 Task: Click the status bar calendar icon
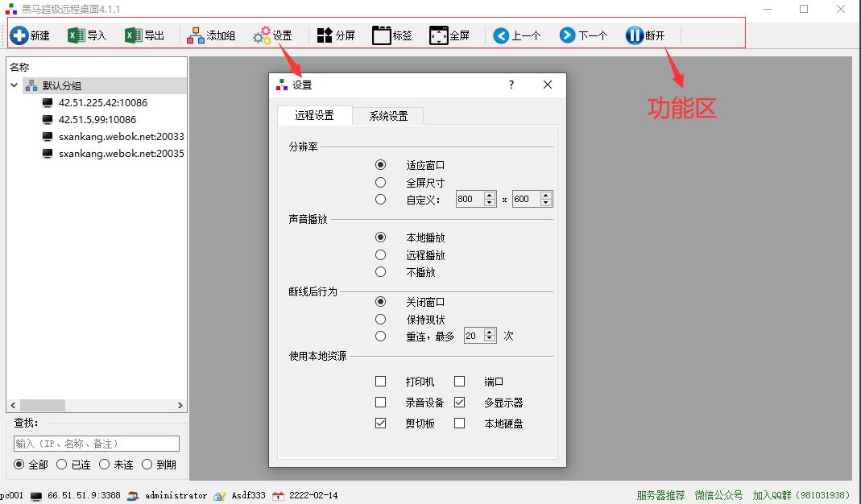[279, 496]
